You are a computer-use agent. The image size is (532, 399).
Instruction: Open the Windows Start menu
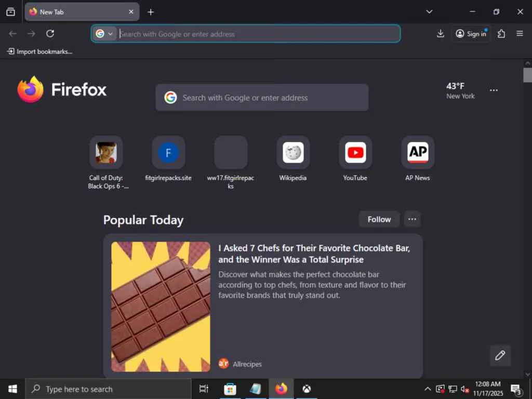pyautogui.click(x=12, y=389)
